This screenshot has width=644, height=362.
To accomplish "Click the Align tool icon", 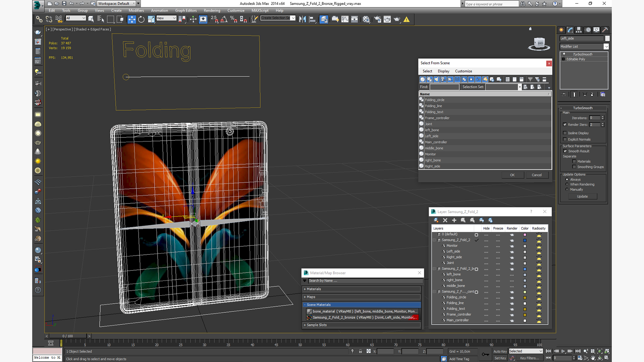I will (312, 19).
